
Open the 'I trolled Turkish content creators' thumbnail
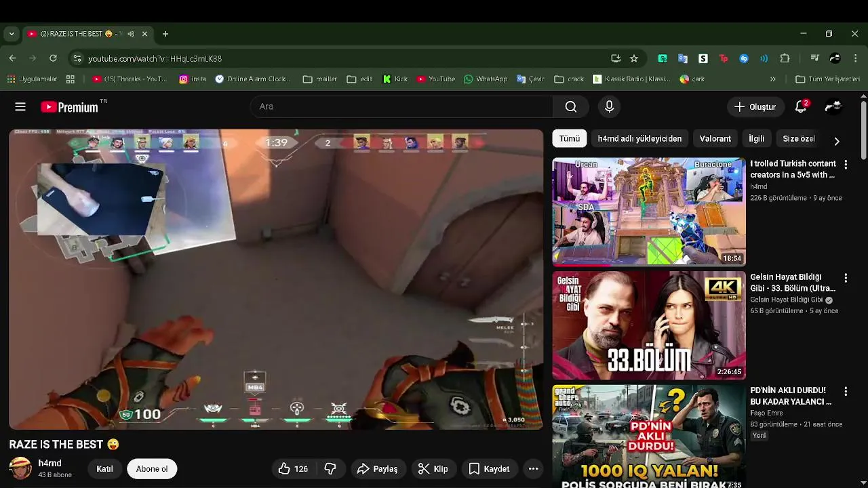(649, 211)
